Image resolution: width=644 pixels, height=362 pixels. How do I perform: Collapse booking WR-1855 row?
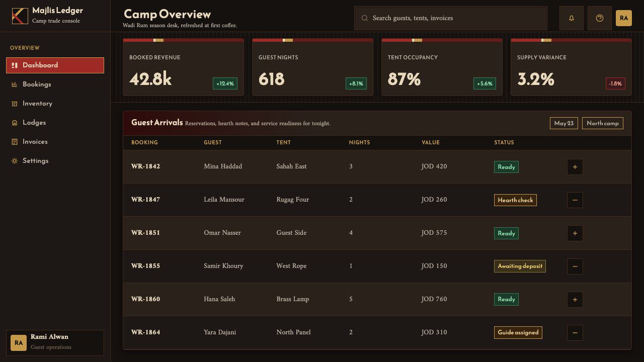575,266
